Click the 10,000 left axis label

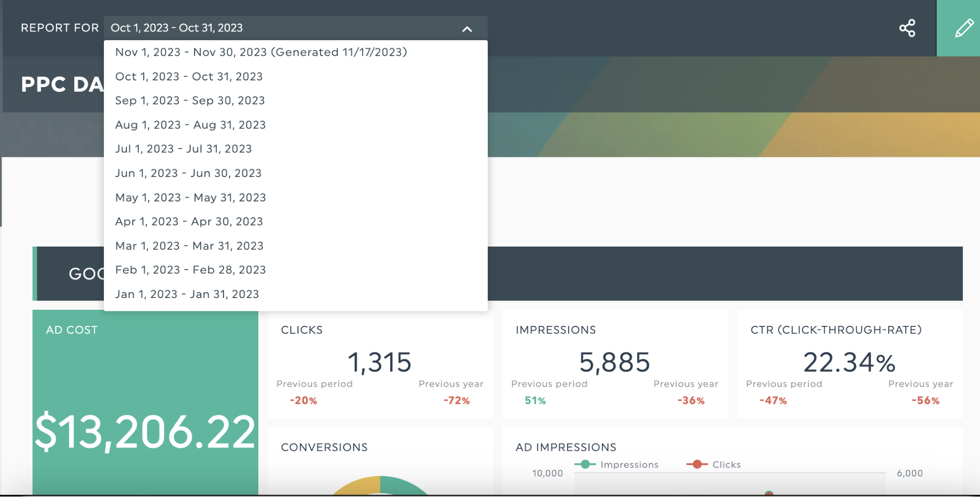[x=547, y=473]
